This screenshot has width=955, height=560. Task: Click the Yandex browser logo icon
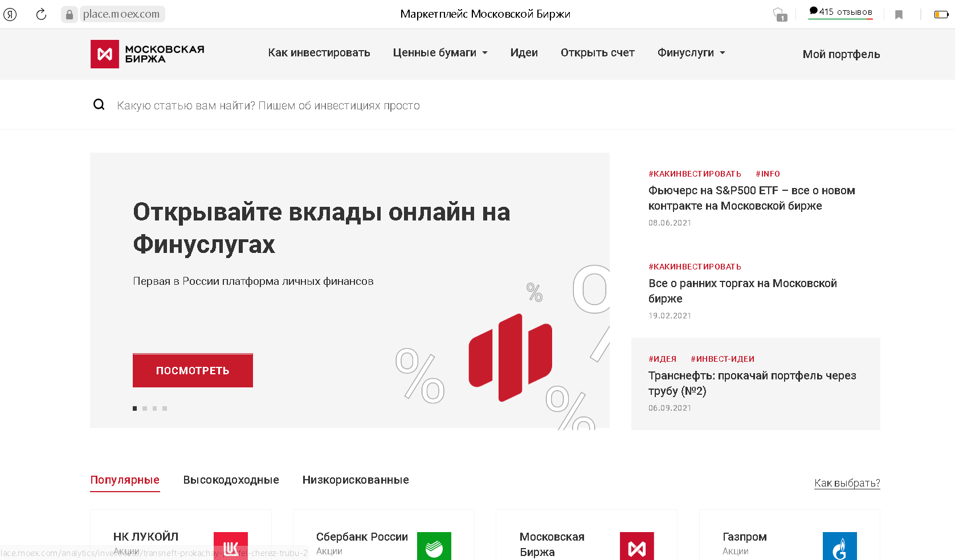pos(10,14)
